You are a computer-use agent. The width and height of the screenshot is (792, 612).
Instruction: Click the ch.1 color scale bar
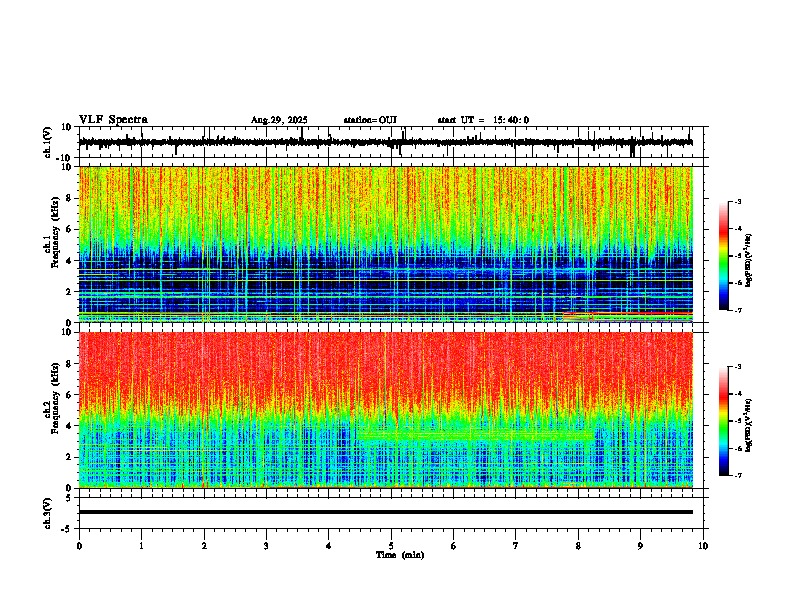[x=724, y=256]
